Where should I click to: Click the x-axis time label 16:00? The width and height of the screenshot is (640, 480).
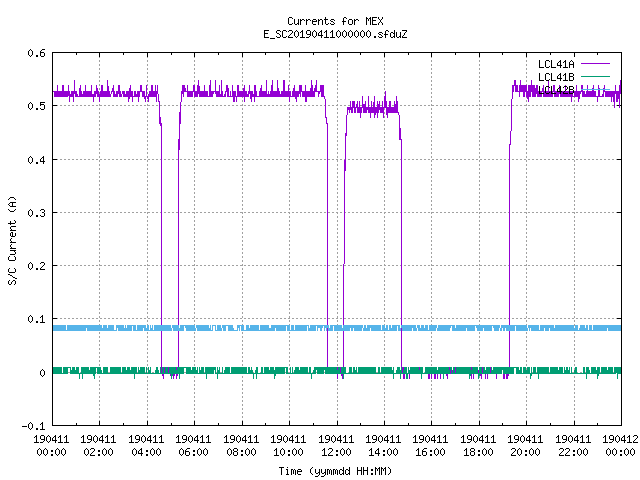pos(431,452)
